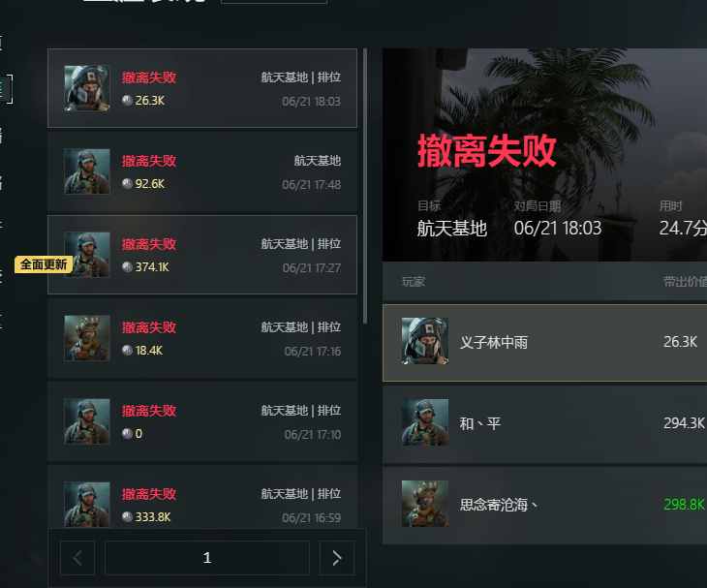The image size is (707, 588).
Task: Click the masked operator avatar in the 26.3K record
Action: 87,88
